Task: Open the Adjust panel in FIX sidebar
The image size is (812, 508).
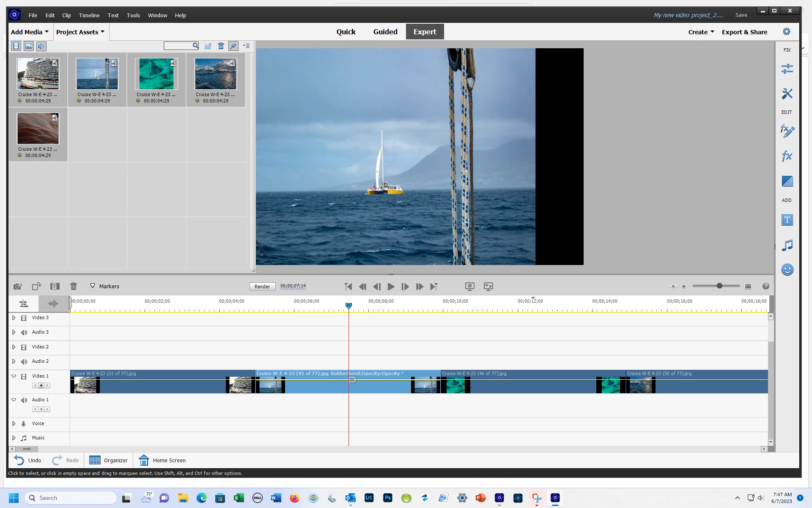Action: (x=787, y=69)
